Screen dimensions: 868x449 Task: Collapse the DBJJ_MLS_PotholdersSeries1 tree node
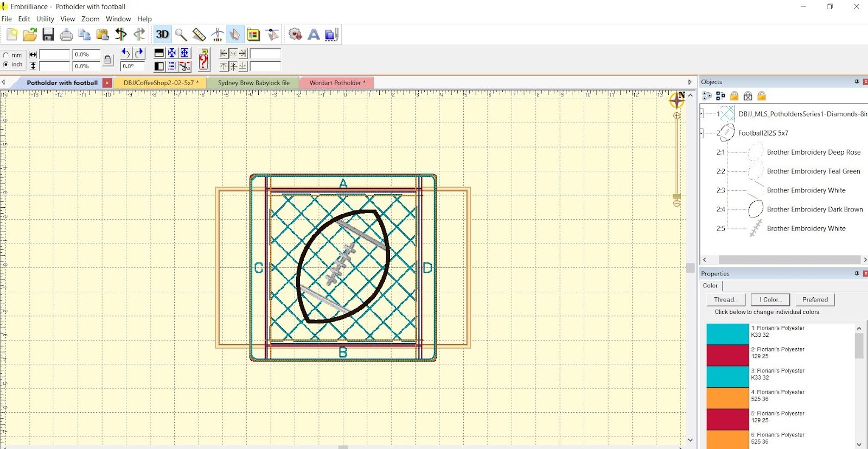coord(702,114)
